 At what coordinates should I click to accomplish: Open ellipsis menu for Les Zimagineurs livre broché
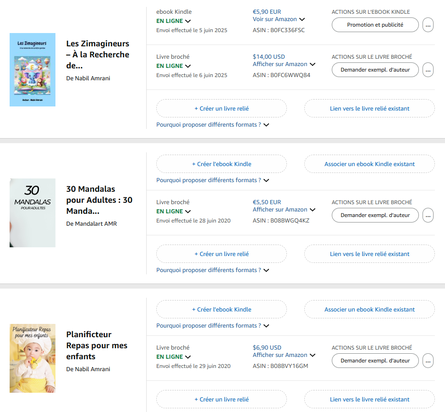[428, 70]
